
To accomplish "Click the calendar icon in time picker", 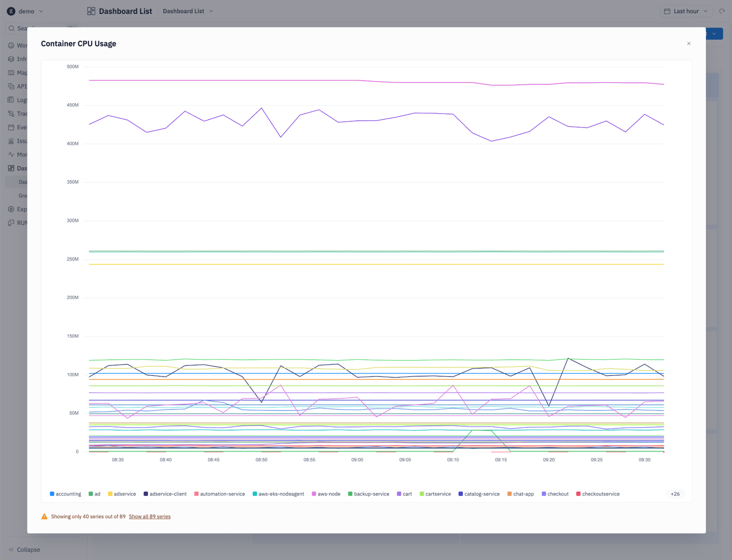I will coord(667,11).
